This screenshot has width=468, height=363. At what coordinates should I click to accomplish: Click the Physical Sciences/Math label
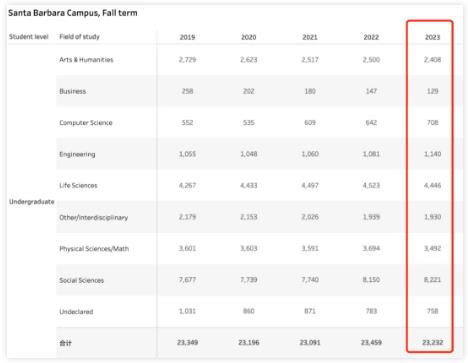(94, 249)
